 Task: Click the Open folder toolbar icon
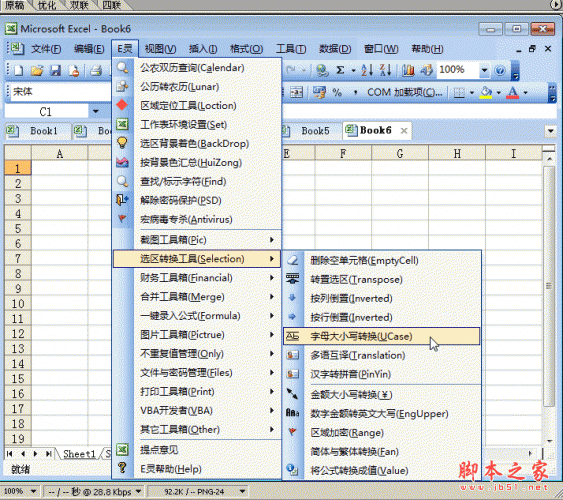click(x=37, y=70)
